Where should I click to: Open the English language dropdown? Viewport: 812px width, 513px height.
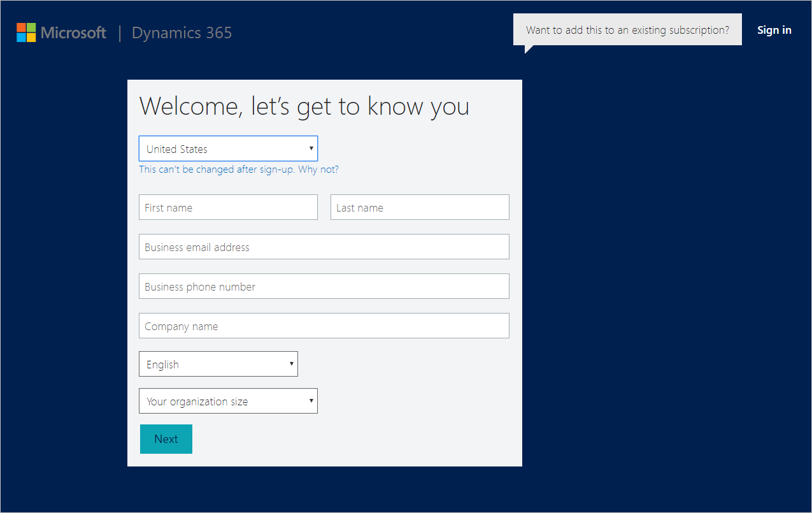pyautogui.click(x=218, y=363)
